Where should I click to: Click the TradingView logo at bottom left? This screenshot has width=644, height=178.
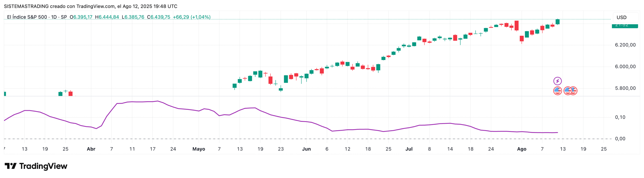click(36, 166)
